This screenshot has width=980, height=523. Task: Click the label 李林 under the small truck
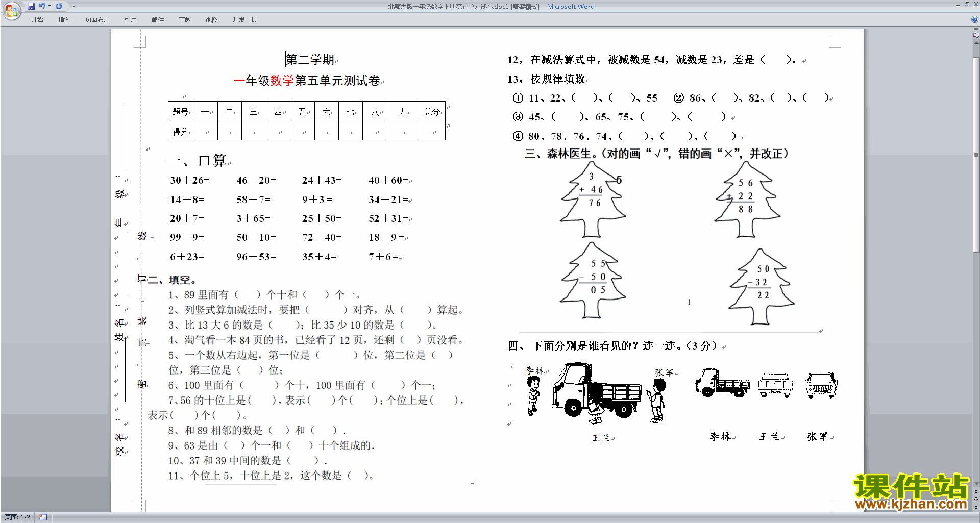point(720,437)
